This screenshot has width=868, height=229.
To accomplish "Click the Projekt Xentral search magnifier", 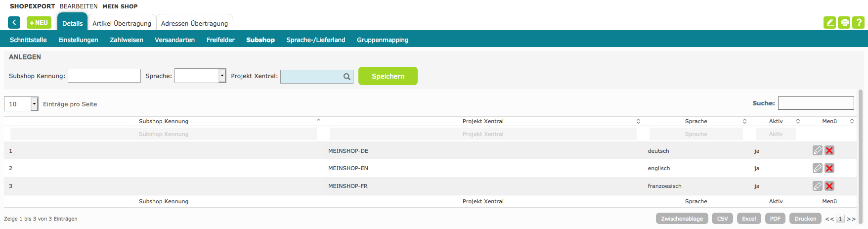I will click(x=347, y=77).
